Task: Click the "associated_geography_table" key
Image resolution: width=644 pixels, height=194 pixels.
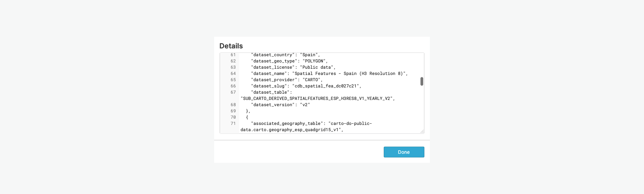Action: click(287, 124)
